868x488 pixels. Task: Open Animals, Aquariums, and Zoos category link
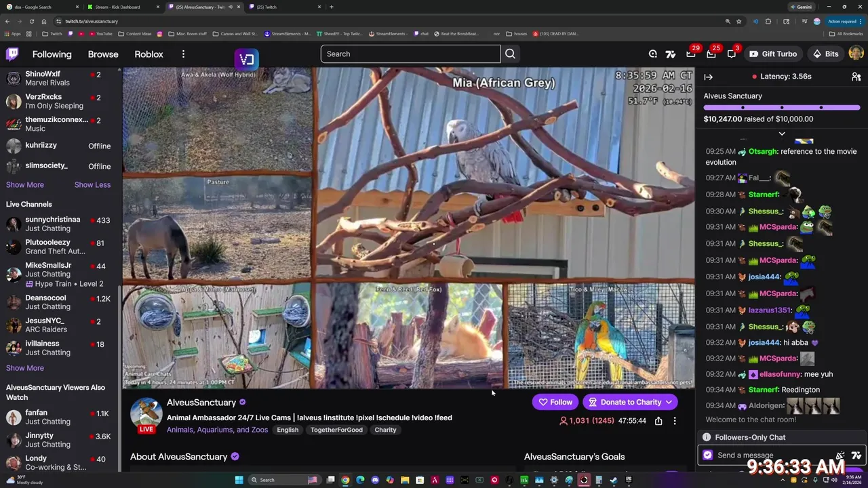tap(217, 430)
